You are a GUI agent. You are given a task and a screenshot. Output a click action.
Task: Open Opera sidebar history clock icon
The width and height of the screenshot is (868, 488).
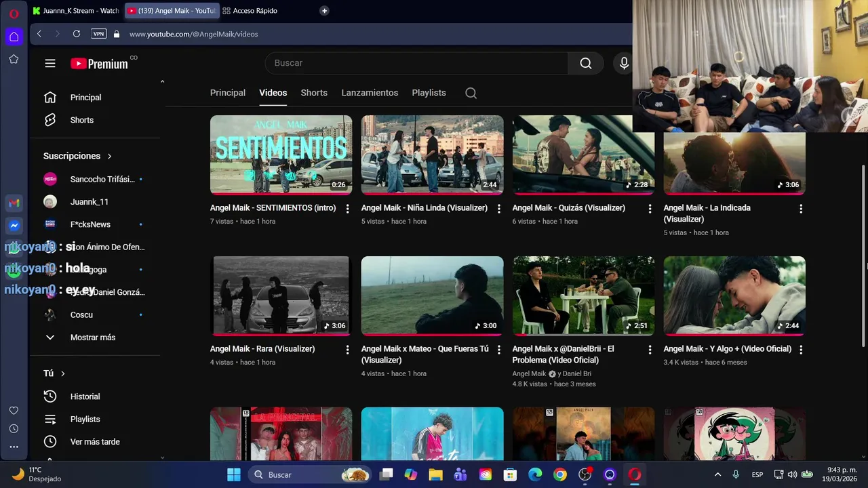pos(14,428)
